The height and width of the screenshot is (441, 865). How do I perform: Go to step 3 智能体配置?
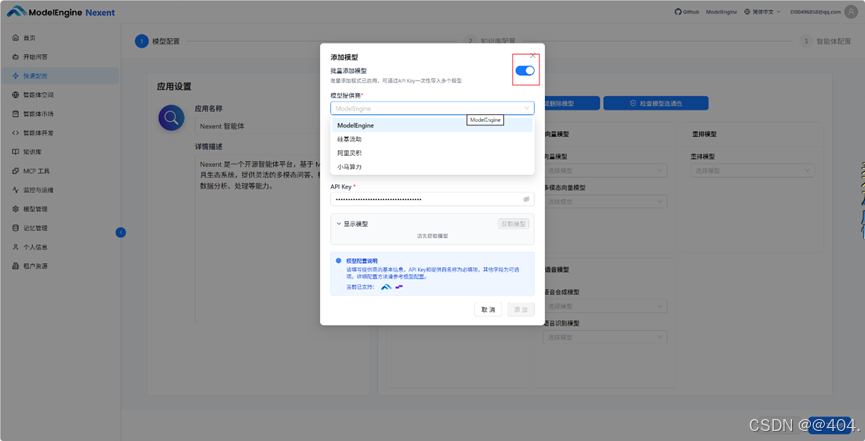(825, 41)
